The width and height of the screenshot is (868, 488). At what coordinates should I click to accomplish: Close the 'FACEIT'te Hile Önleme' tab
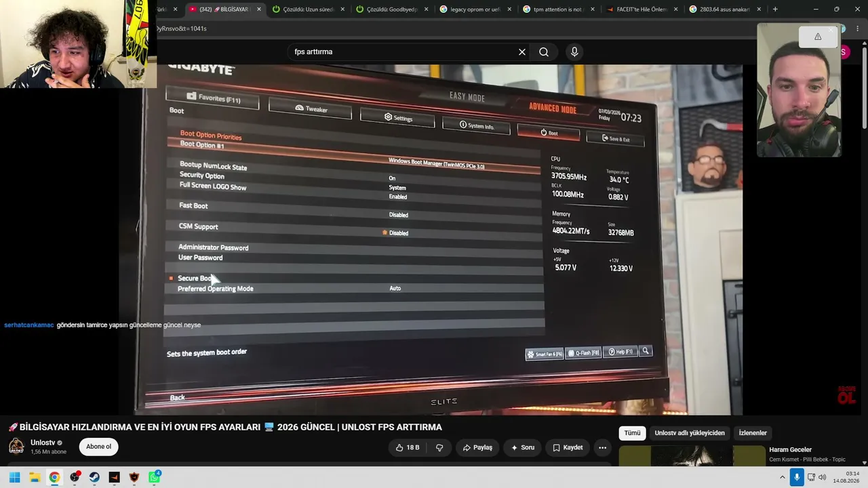675,9
